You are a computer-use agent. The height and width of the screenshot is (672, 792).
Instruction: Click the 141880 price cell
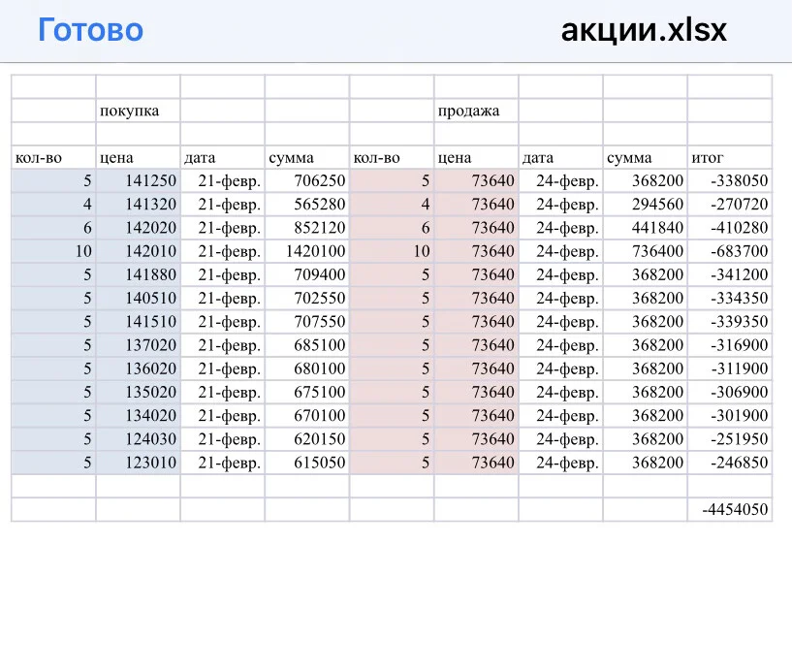pos(138,274)
